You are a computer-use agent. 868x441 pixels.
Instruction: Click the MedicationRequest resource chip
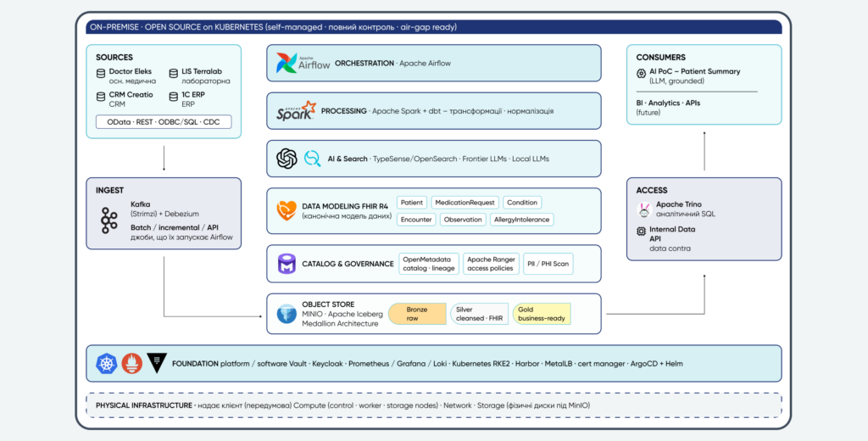pyautogui.click(x=465, y=203)
